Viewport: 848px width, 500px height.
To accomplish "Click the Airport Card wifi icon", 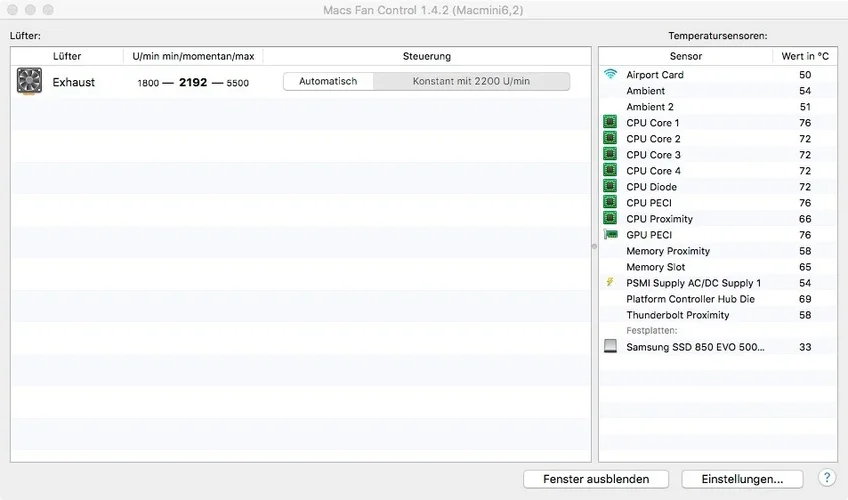I will (x=610, y=74).
